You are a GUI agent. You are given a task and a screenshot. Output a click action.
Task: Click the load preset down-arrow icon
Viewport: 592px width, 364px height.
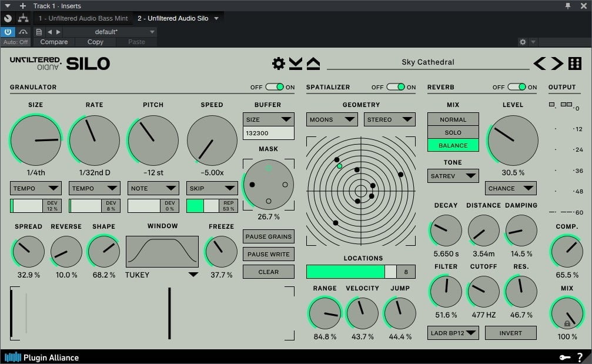point(296,64)
